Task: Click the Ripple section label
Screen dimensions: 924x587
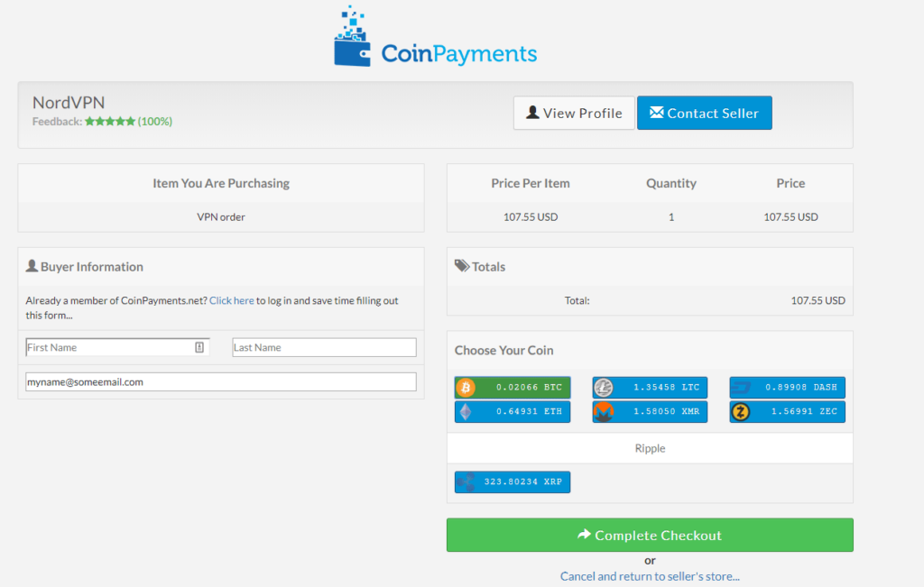Action: [650, 448]
